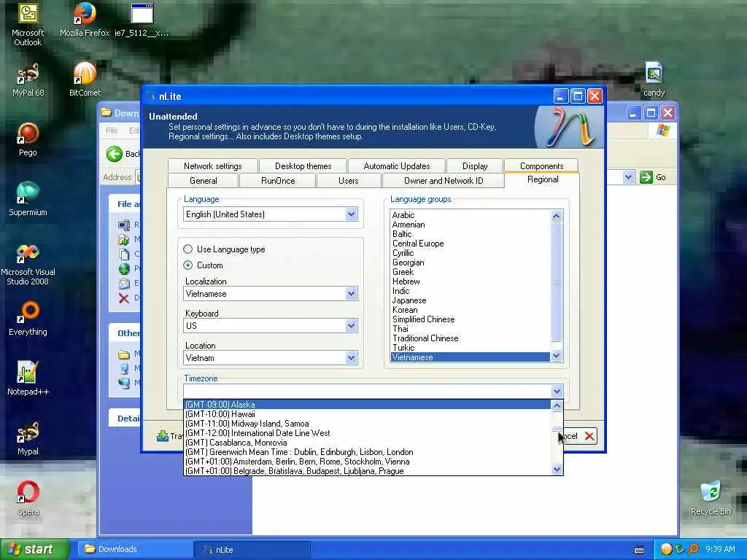Switch to the Display tab
The image size is (747, 560).
coord(475,166)
